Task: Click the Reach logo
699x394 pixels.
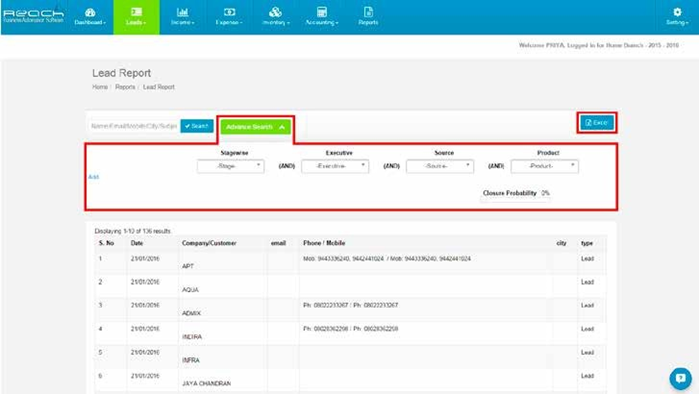Action: coord(33,16)
